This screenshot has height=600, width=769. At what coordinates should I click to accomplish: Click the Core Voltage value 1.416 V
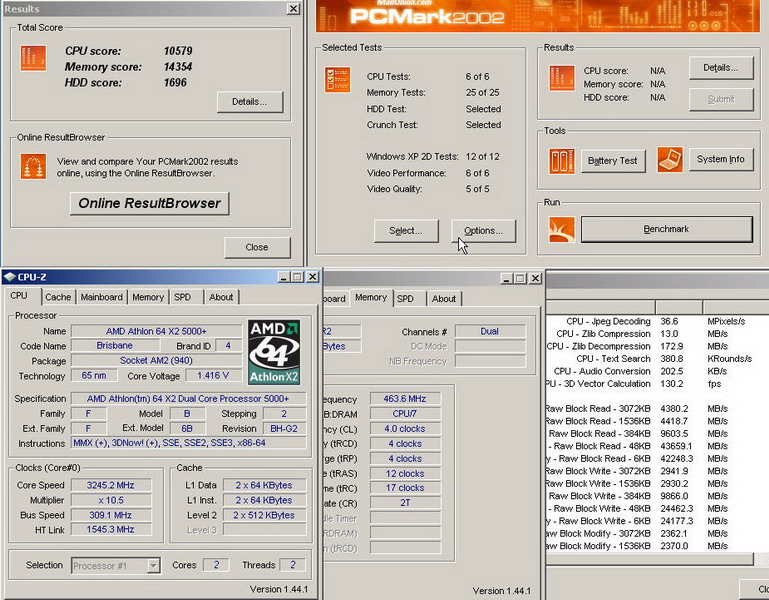click(x=213, y=376)
